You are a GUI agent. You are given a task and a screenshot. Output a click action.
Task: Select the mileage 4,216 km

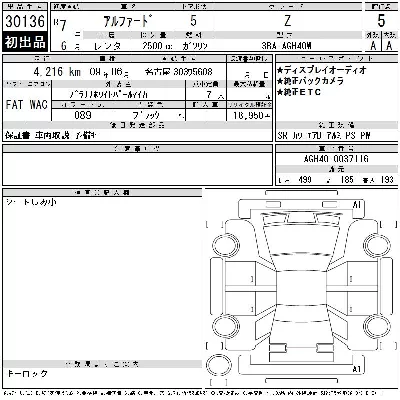(x=57, y=72)
